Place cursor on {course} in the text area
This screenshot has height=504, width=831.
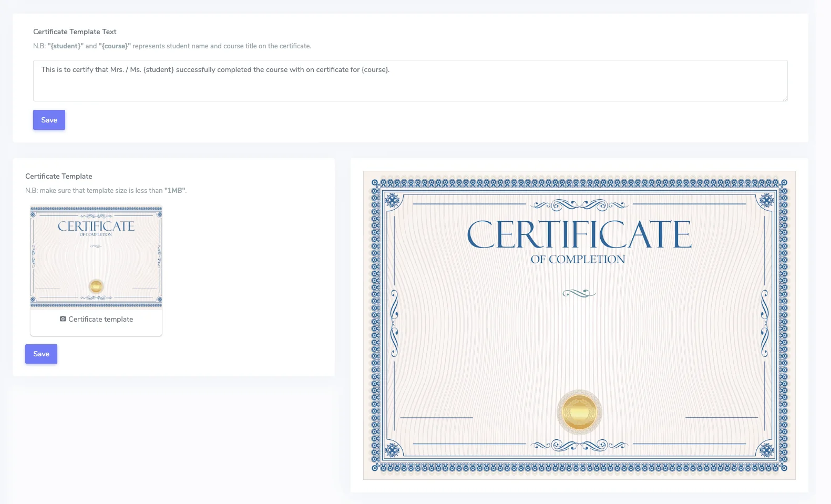(375, 69)
